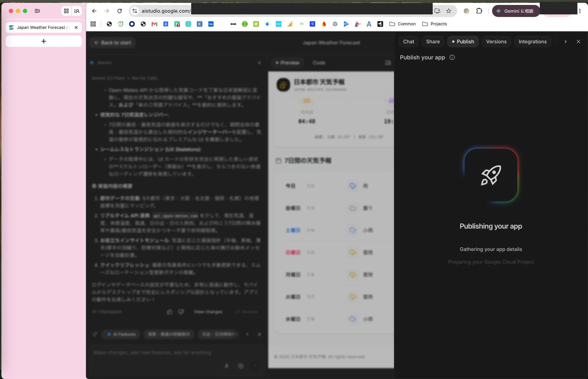Viewport: 588px width, 379px height.
Task: Select the Publish tab
Action: point(463,41)
